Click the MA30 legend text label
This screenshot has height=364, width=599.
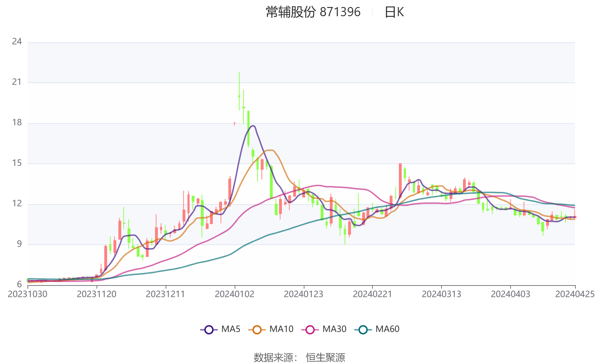[x=334, y=329]
